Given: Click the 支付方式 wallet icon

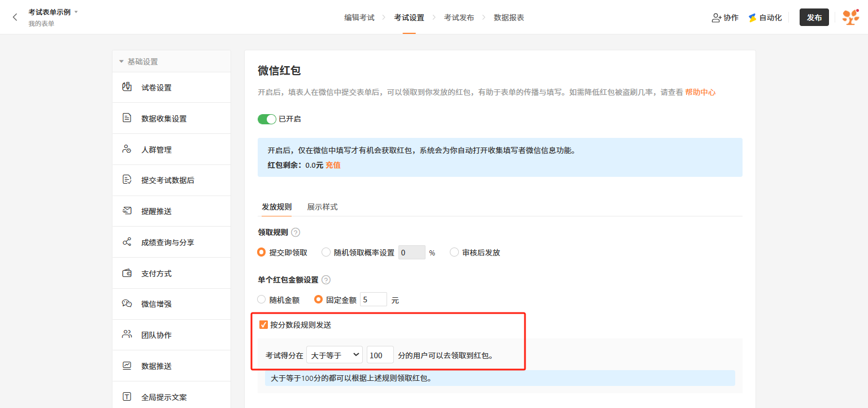Looking at the screenshot, I should (x=127, y=273).
